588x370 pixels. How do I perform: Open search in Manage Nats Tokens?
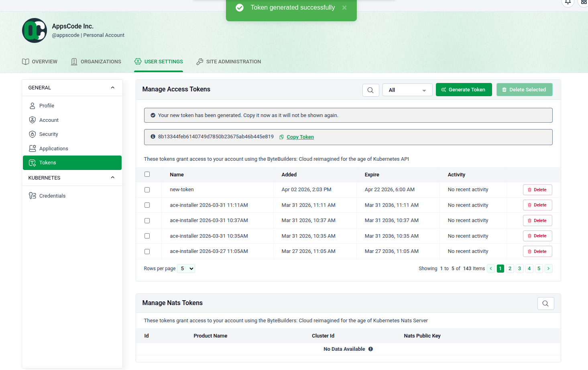click(x=545, y=303)
